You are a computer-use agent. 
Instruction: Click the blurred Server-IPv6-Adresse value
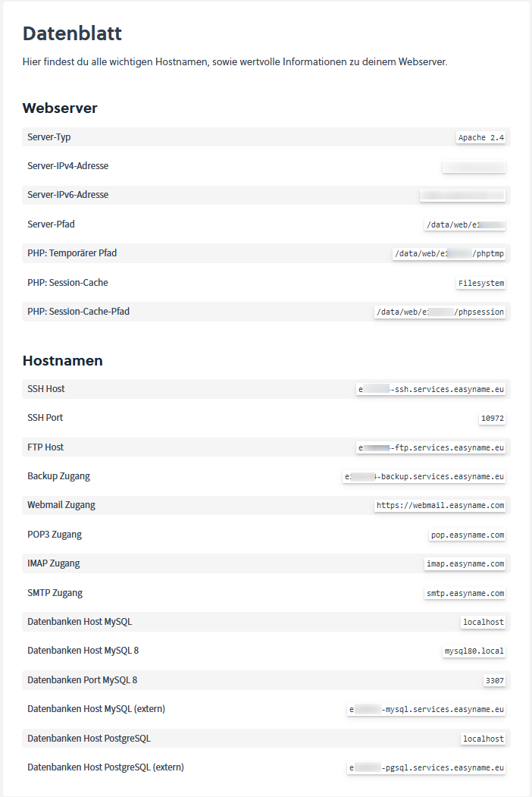click(462, 195)
